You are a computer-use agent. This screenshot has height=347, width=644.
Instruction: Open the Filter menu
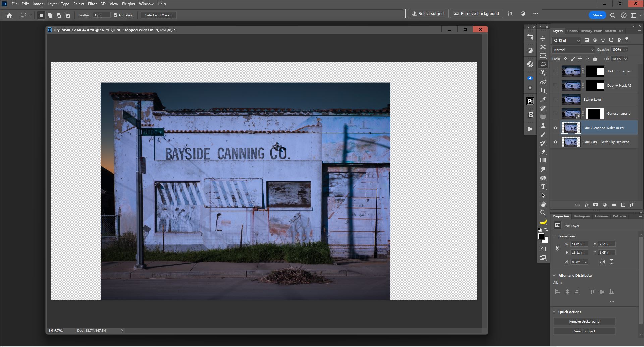92,4
